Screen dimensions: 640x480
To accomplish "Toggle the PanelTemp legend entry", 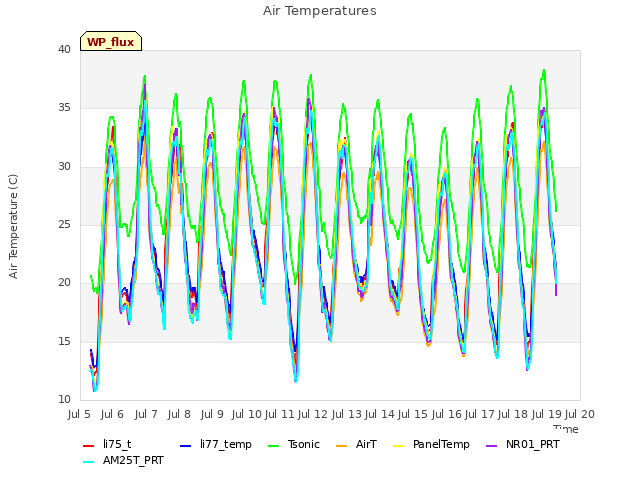I will [x=431, y=444].
